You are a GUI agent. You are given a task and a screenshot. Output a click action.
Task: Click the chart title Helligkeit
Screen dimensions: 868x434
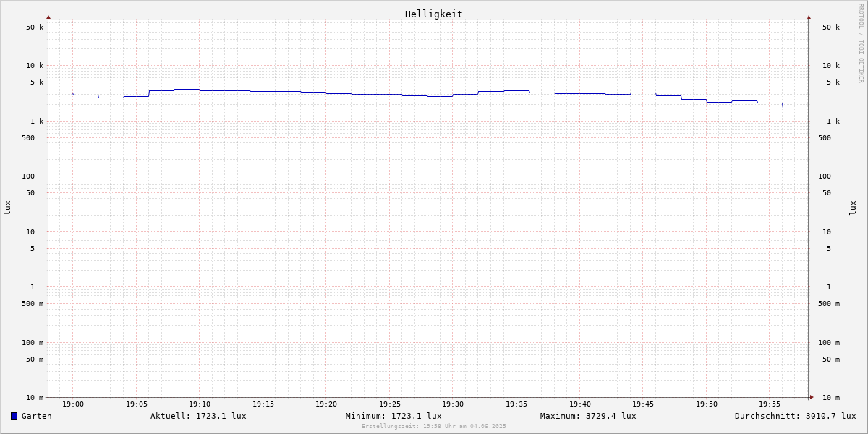434,14
